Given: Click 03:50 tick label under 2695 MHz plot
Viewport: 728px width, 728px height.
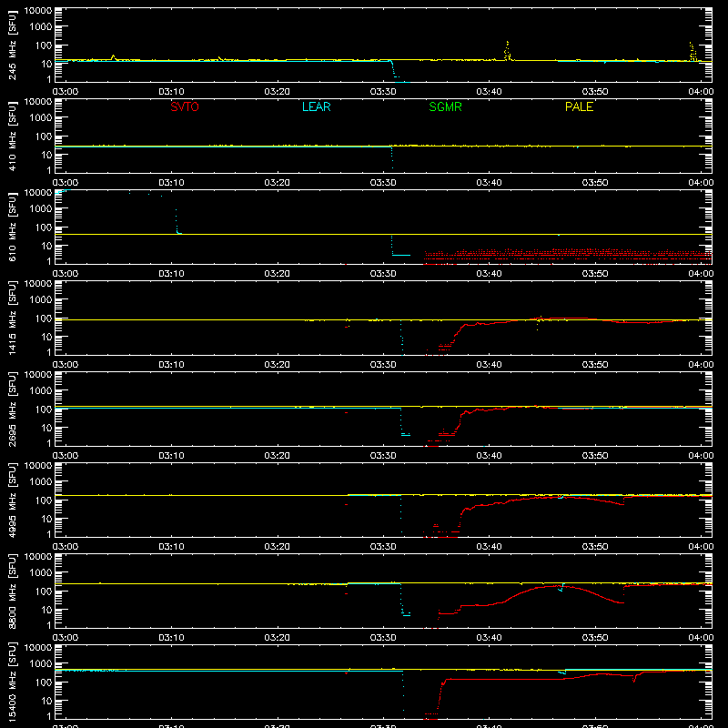Looking at the screenshot, I should pyautogui.click(x=595, y=456).
